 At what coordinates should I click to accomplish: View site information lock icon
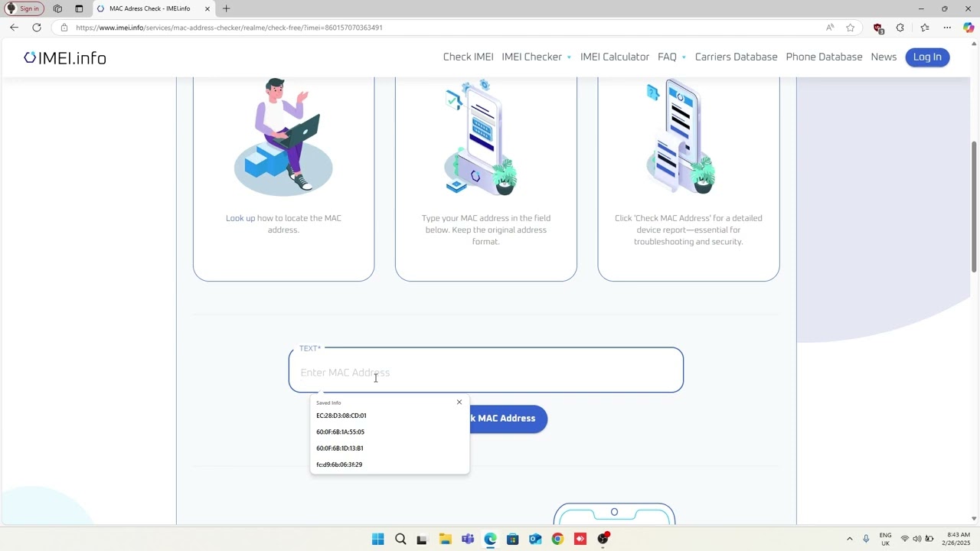click(x=64, y=28)
